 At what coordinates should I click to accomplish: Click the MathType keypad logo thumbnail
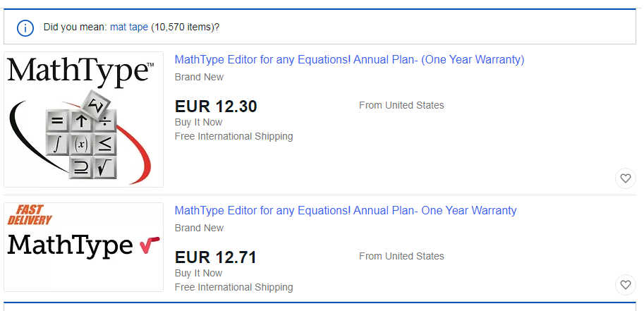[83, 119]
